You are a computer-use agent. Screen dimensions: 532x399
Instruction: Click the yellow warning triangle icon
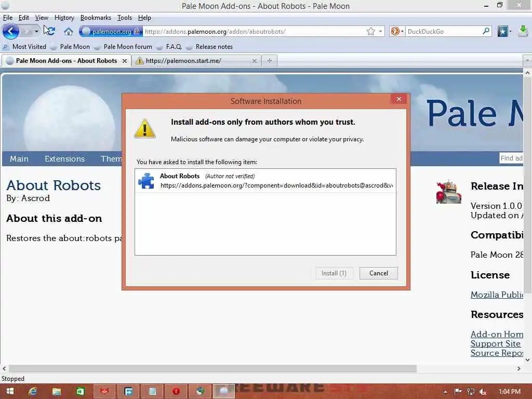click(145, 129)
